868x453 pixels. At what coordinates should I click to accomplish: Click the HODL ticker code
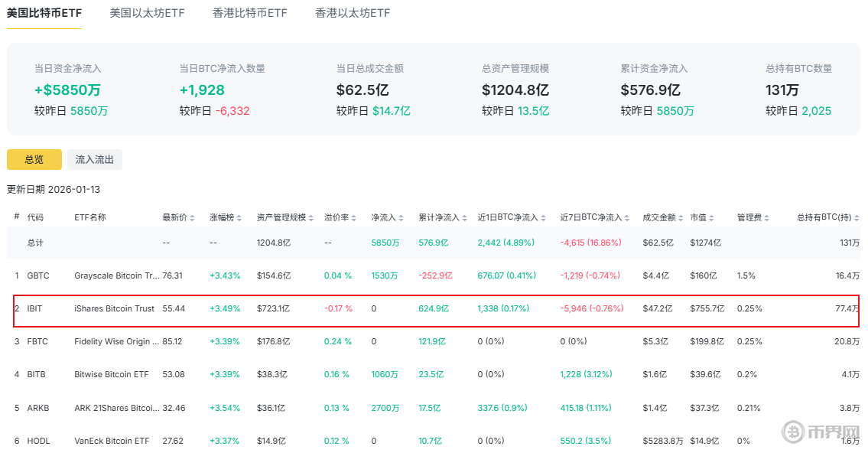[x=39, y=441]
